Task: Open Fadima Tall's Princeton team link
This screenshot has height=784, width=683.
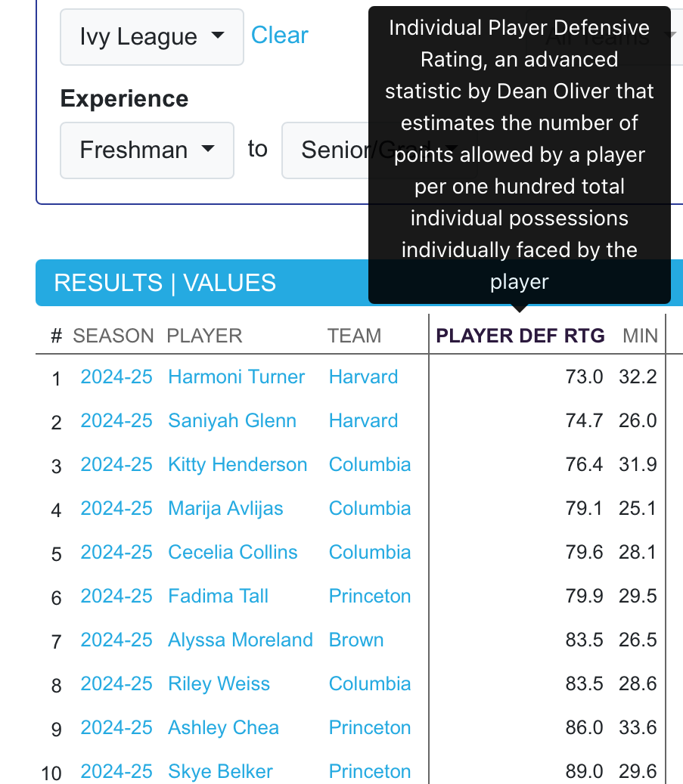Action: tap(370, 596)
